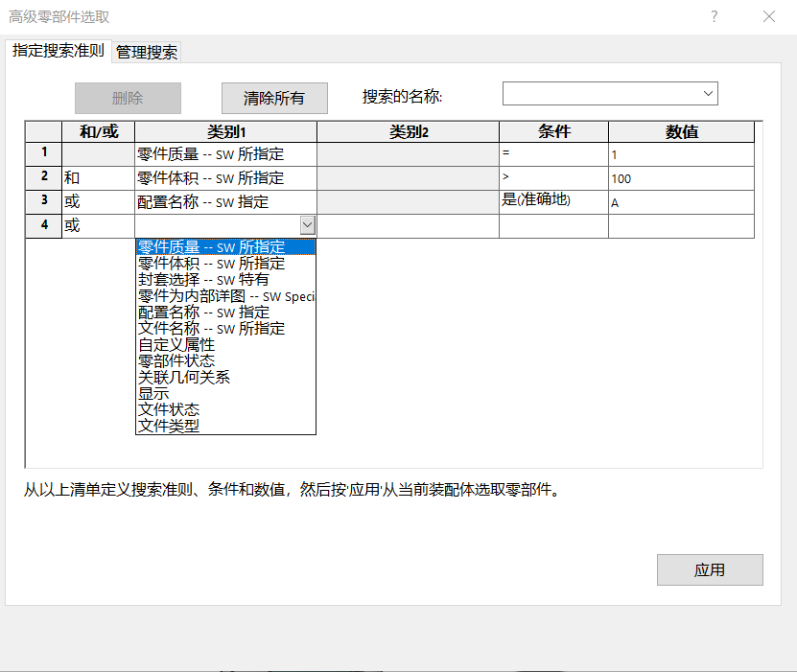Click the 和 cell in row 2
The height and width of the screenshot is (672, 797).
click(x=96, y=177)
